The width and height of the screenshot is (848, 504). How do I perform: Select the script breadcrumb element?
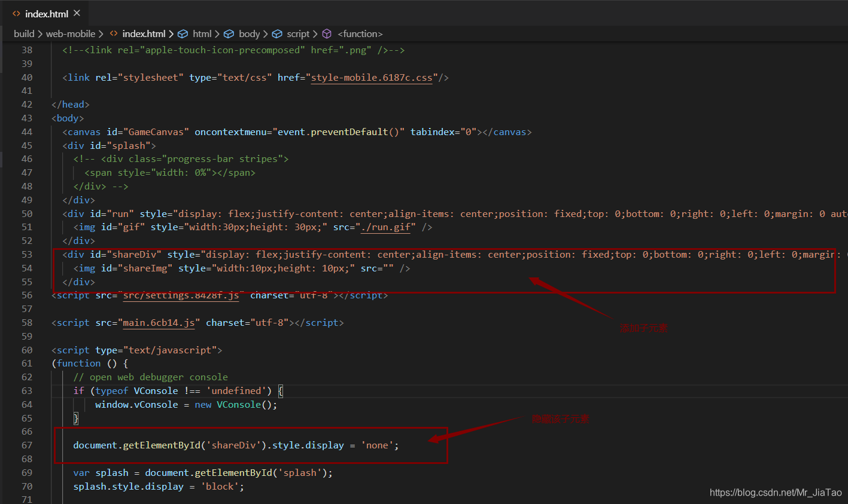click(x=298, y=34)
